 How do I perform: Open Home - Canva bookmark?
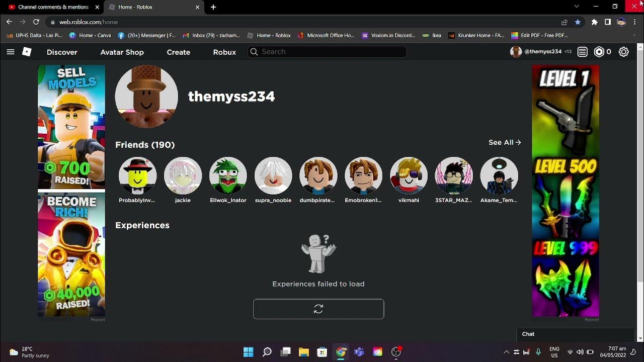pyautogui.click(x=90, y=36)
